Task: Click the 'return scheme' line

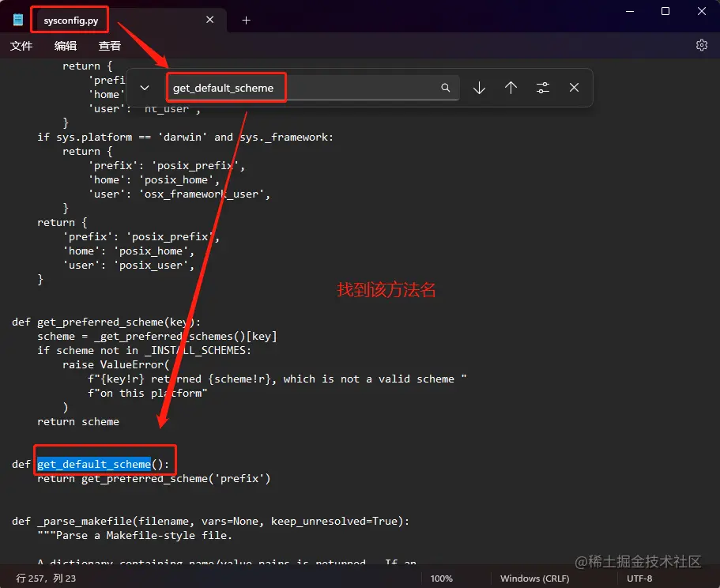Action: (x=78, y=422)
